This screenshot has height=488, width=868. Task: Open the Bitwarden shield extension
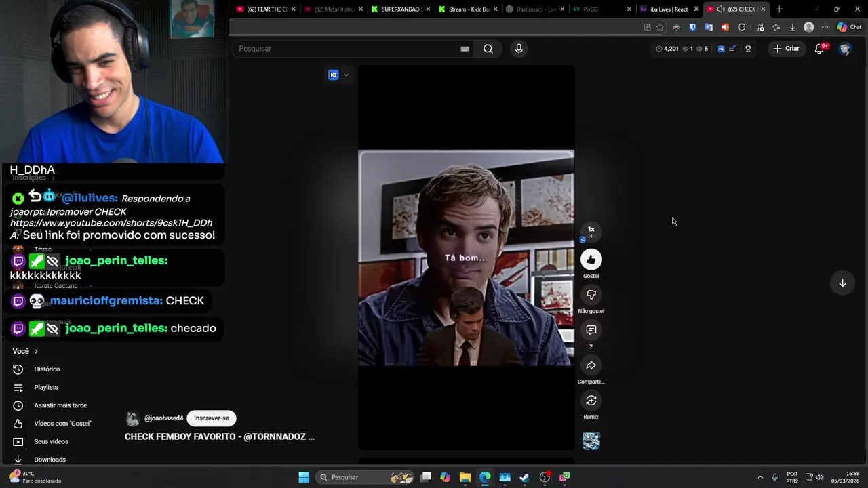coord(692,27)
